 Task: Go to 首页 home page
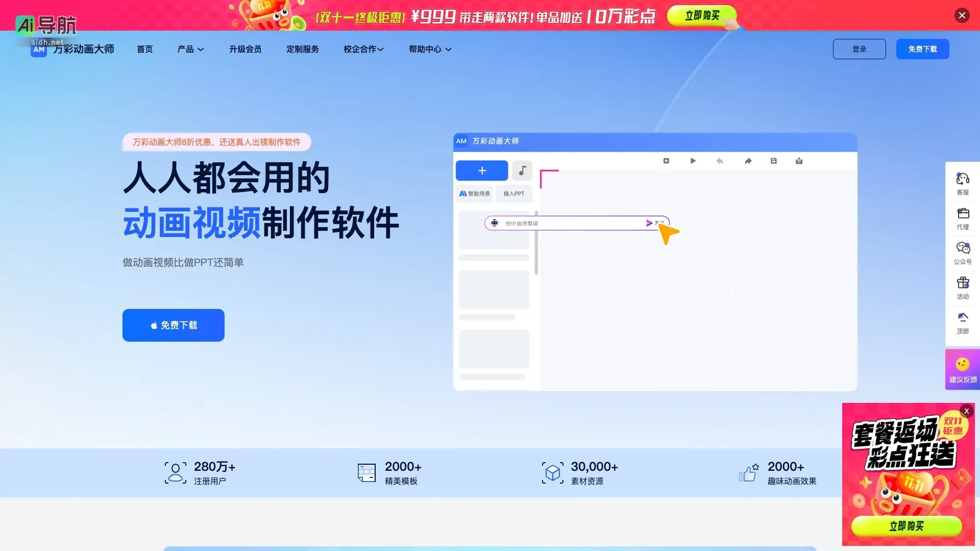click(144, 49)
